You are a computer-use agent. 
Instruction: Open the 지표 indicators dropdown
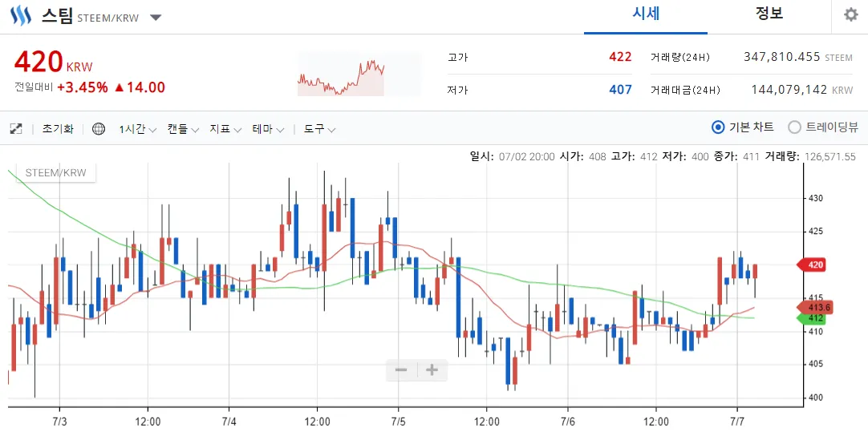pos(225,129)
